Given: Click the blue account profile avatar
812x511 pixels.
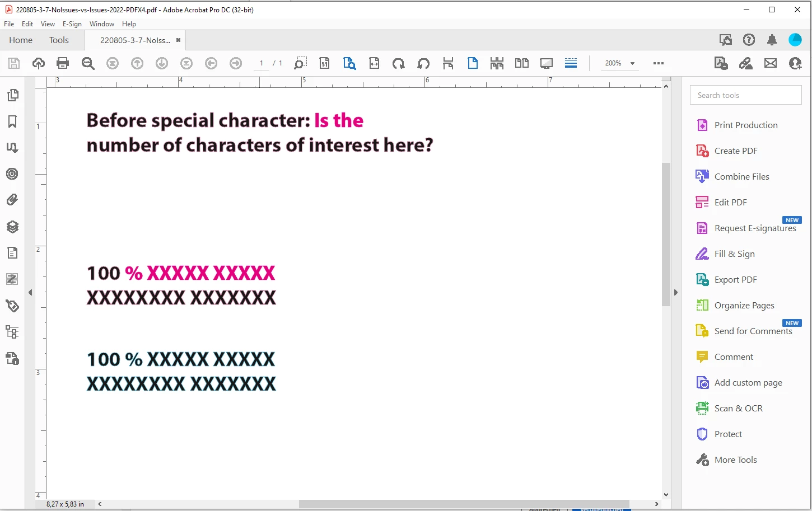Looking at the screenshot, I should (795, 40).
